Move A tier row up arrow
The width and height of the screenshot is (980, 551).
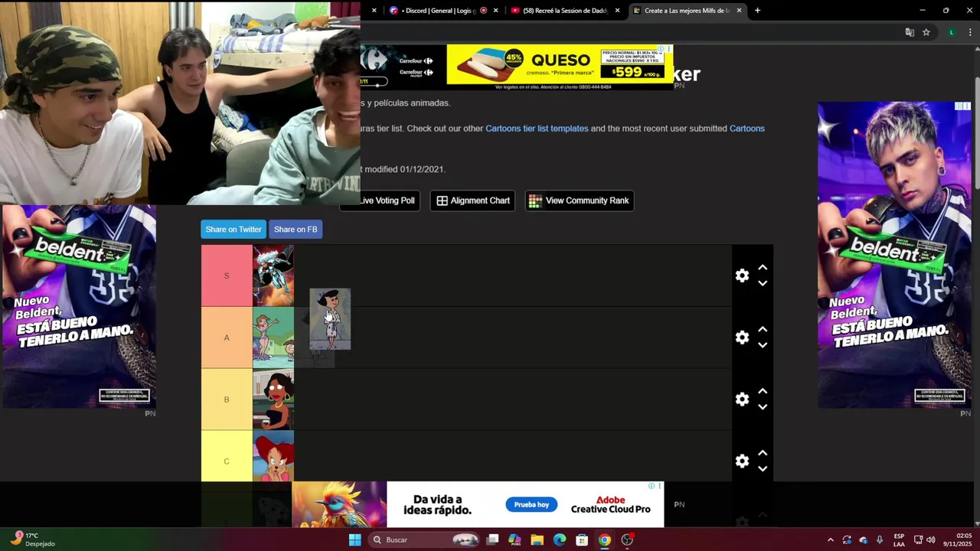(x=763, y=330)
